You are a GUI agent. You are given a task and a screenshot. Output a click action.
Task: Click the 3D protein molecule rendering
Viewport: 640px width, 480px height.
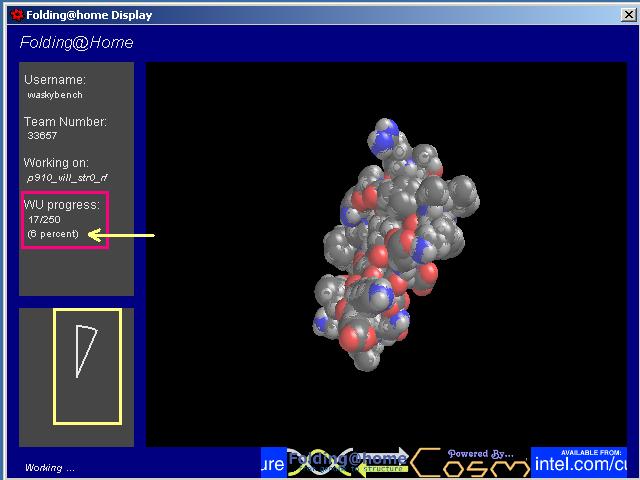tap(396, 244)
